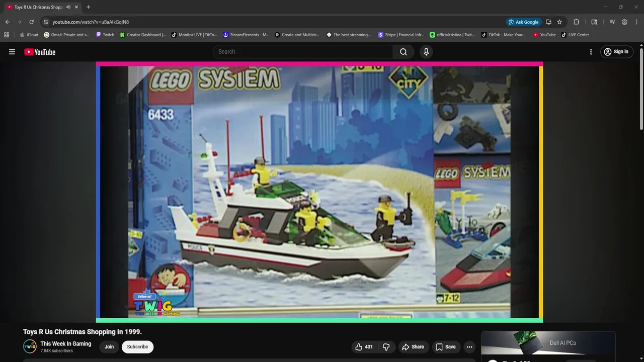Open StreamElements bookmark
Viewport: 644px width, 362px height.
pos(246,35)
